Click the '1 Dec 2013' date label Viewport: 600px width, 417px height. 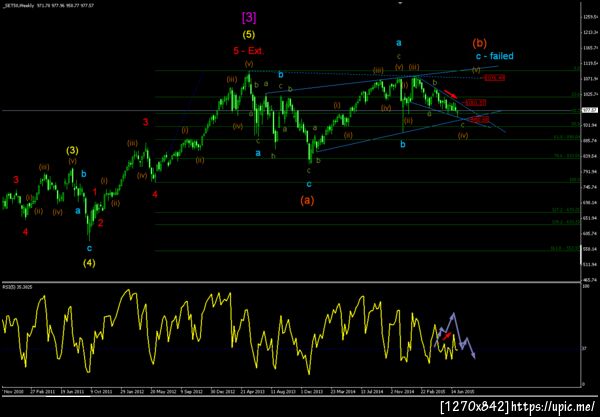pos(311,392)
